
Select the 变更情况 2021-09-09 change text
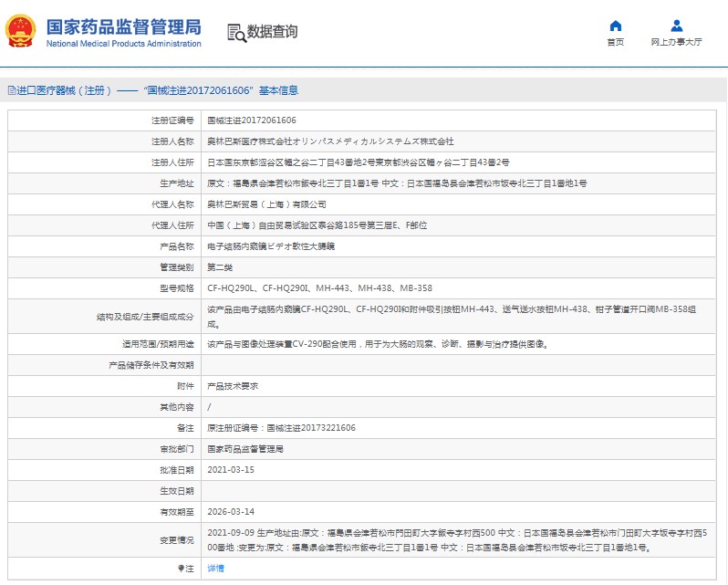[457, 540]
